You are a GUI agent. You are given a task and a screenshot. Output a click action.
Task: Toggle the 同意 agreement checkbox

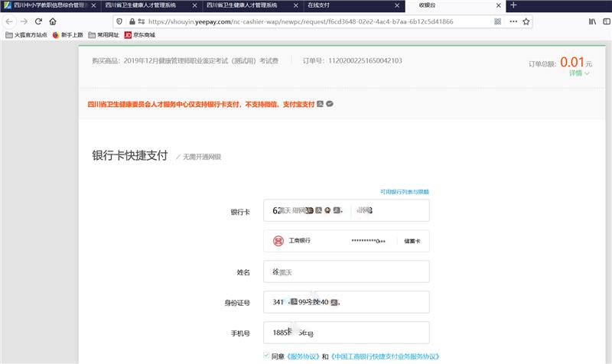pyautogui.click(x=266, y=356)
